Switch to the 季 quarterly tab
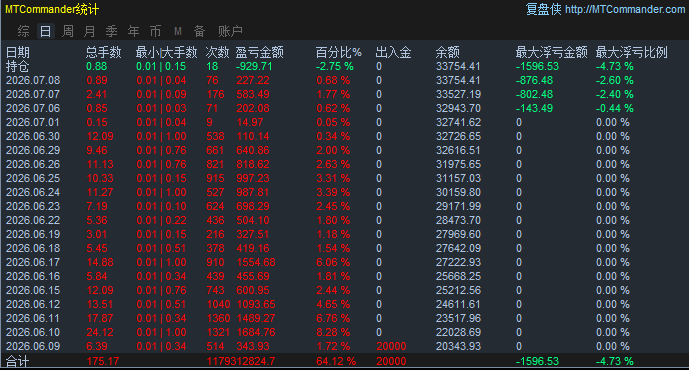This screenshot has width=689, height=370. coord(112,31)
